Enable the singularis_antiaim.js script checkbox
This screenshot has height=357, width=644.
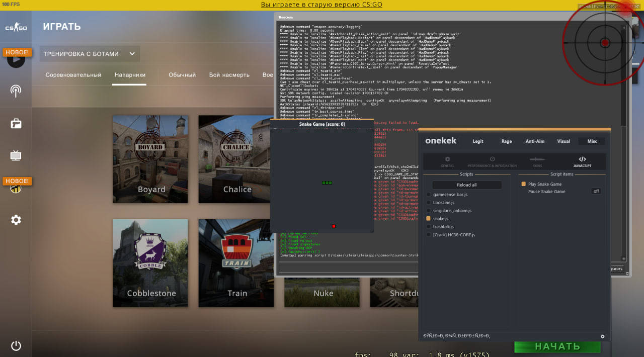(x=429, y=211)
